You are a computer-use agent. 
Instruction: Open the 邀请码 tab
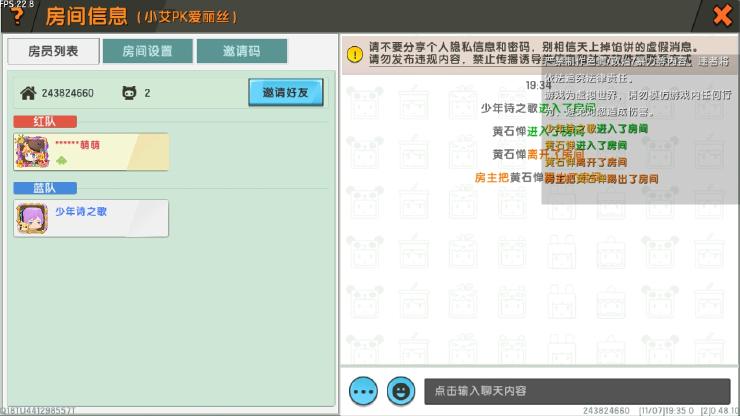pyautogui.click(x=241, y=52)
